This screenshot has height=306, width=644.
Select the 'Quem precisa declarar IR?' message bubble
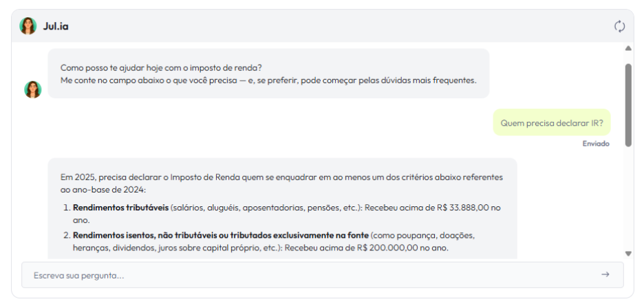pos(551,123)
